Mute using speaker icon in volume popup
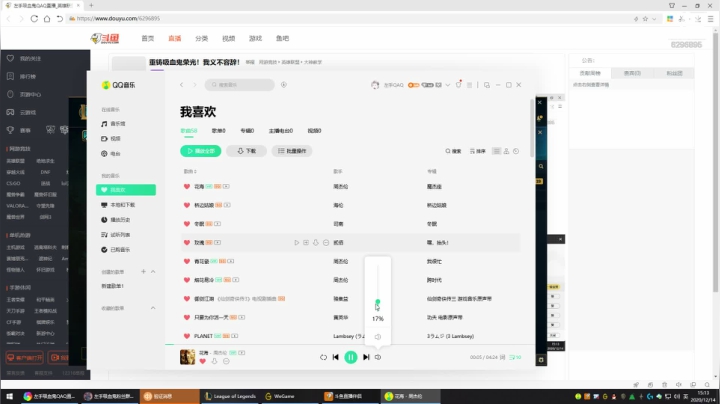The height and width of the screenshot is (404, 720). point(378,337)
